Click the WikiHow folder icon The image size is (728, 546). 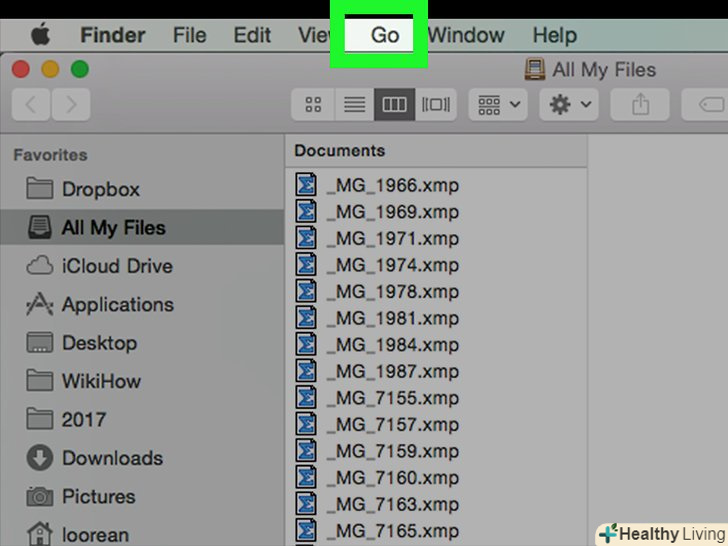(x=39, y=381)
